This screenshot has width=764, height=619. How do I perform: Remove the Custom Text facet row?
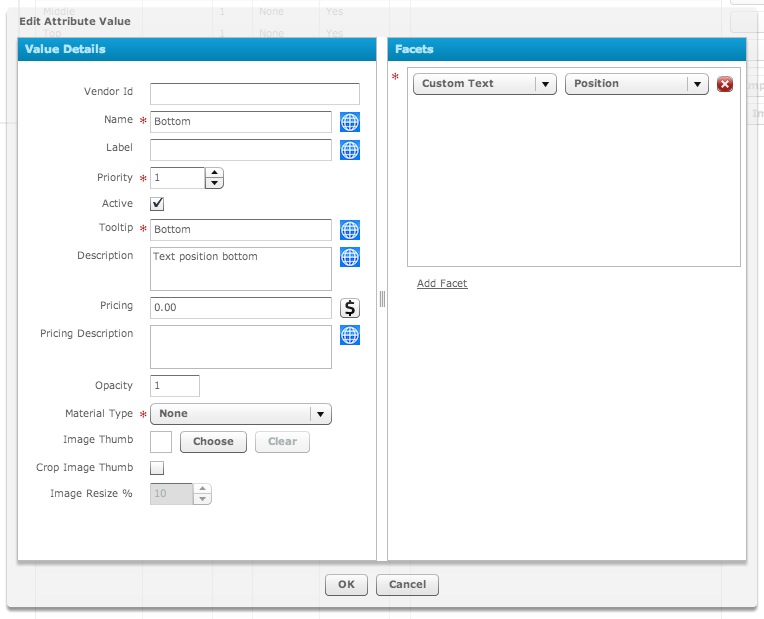click(725, 84)
